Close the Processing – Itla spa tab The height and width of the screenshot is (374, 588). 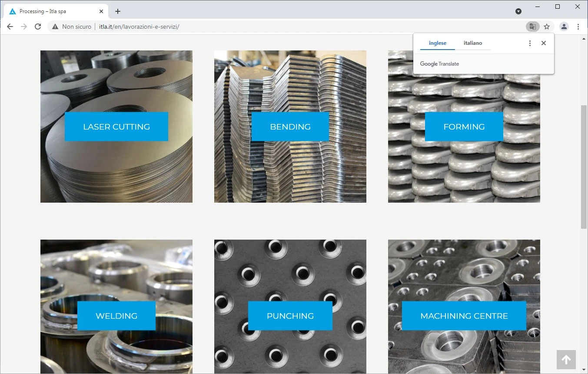coord(101,11)
